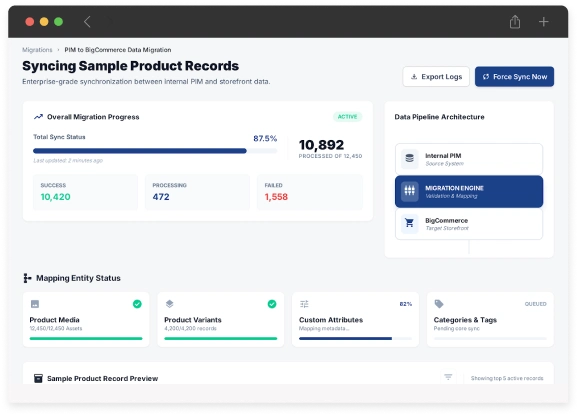Click the filter icon in record preview

448,377
